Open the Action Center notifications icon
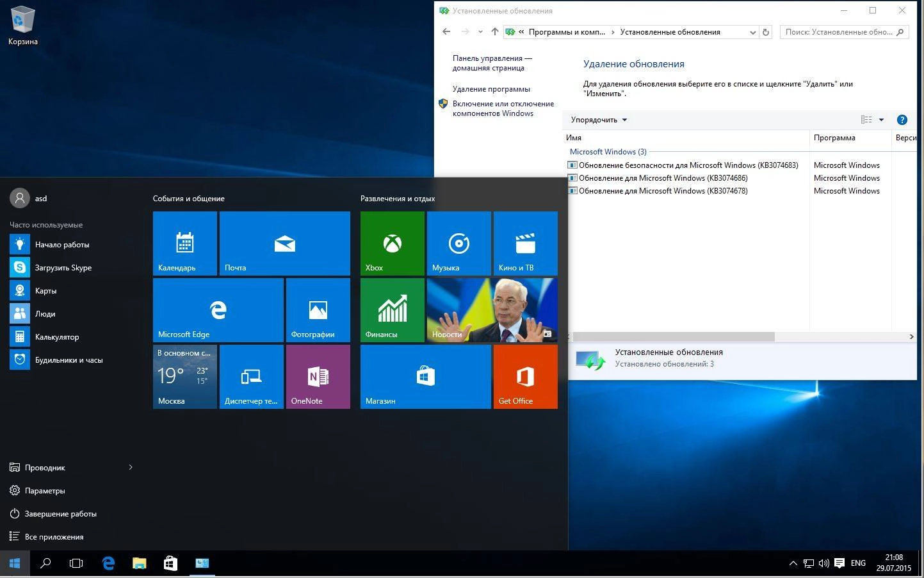 (839, 564)
